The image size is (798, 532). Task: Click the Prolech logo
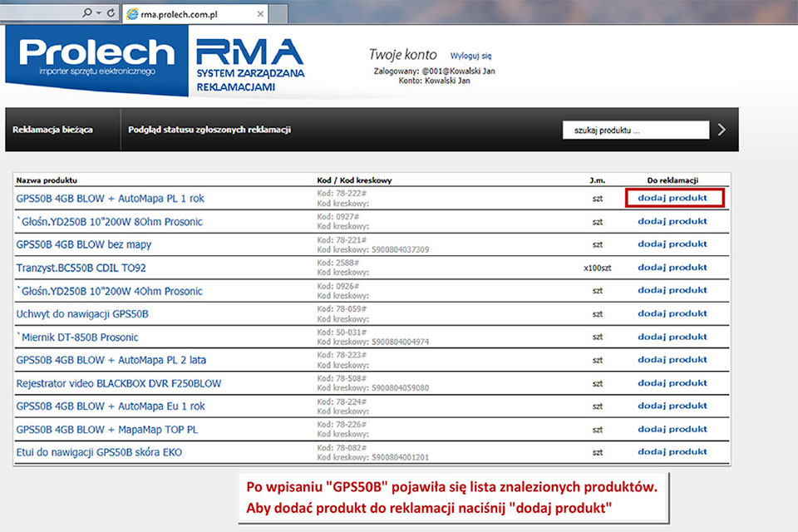96,60
